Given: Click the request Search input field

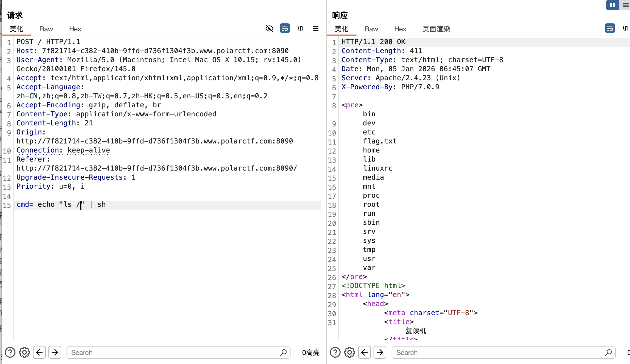Looking at the screenshot, I should point(173,352).
